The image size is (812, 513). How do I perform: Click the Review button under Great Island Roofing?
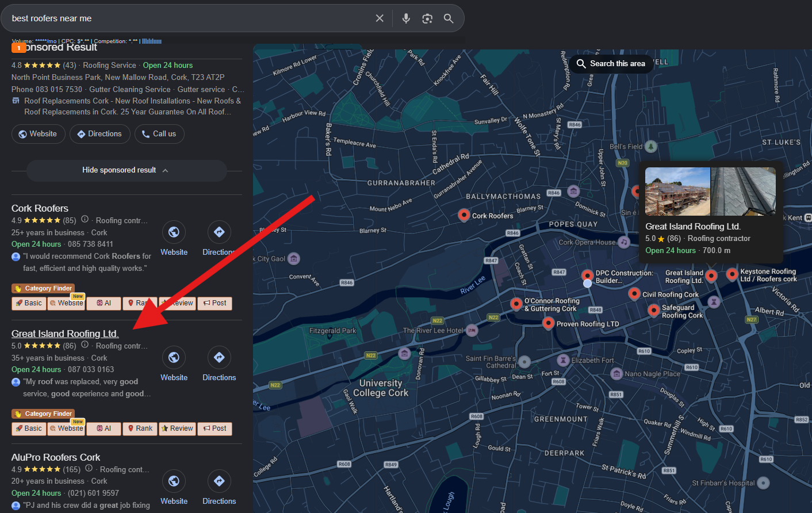tap(177, 428)
